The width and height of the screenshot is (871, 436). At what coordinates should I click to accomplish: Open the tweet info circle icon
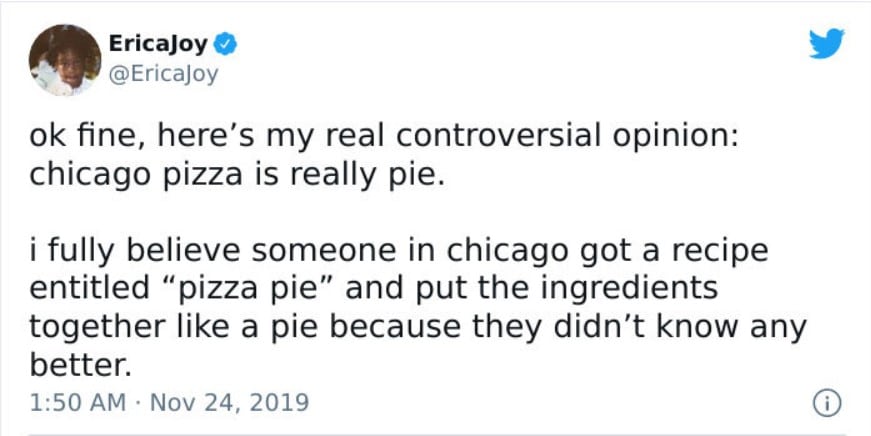827,403
